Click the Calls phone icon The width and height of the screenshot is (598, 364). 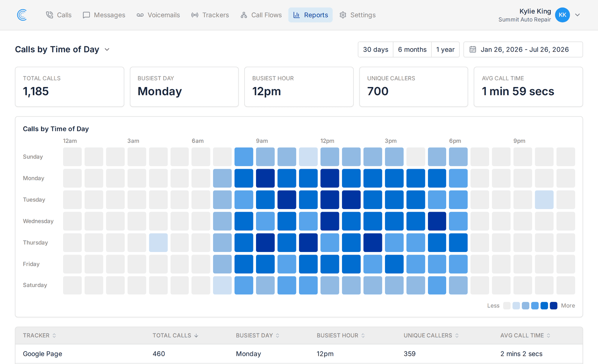[49, 15]
